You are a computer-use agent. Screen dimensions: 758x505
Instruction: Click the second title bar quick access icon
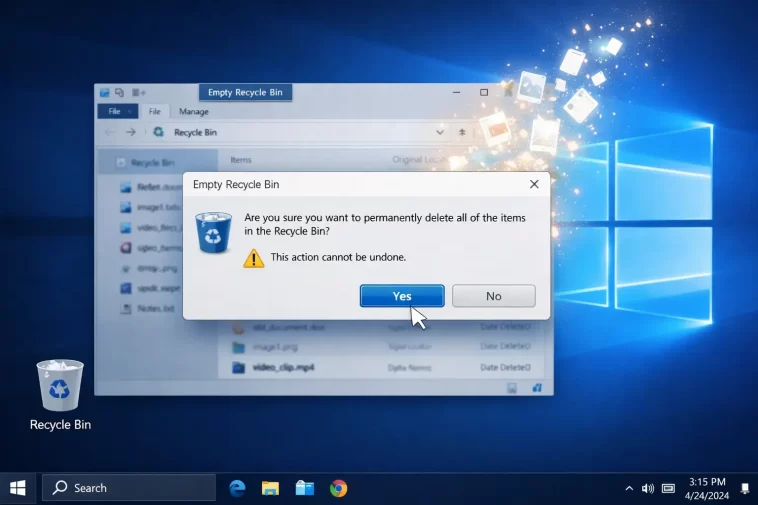(x=119, y=92)
